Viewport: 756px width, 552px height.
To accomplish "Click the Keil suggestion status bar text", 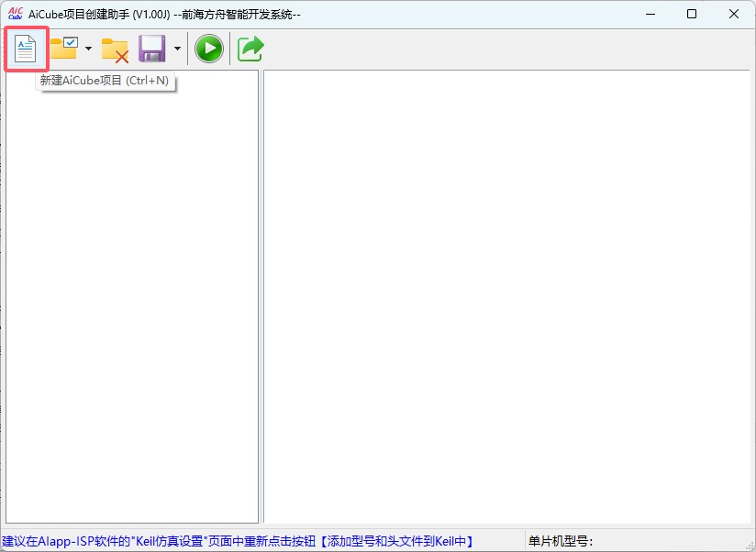I will [x=238, y=541].
